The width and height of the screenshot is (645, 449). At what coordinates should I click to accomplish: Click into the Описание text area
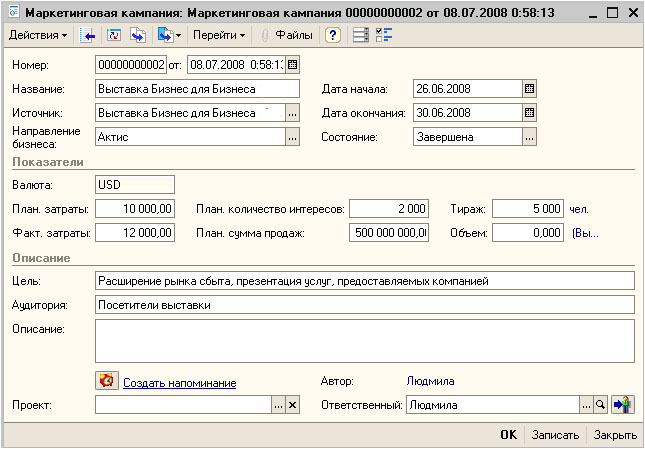(365, 341)
